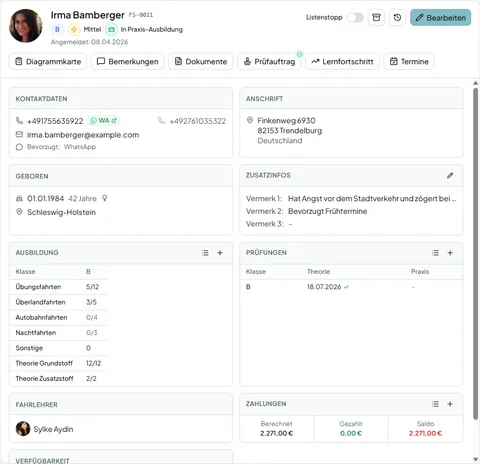
Task: Open the Lernfortschritt tab
Action: point(342,61)
